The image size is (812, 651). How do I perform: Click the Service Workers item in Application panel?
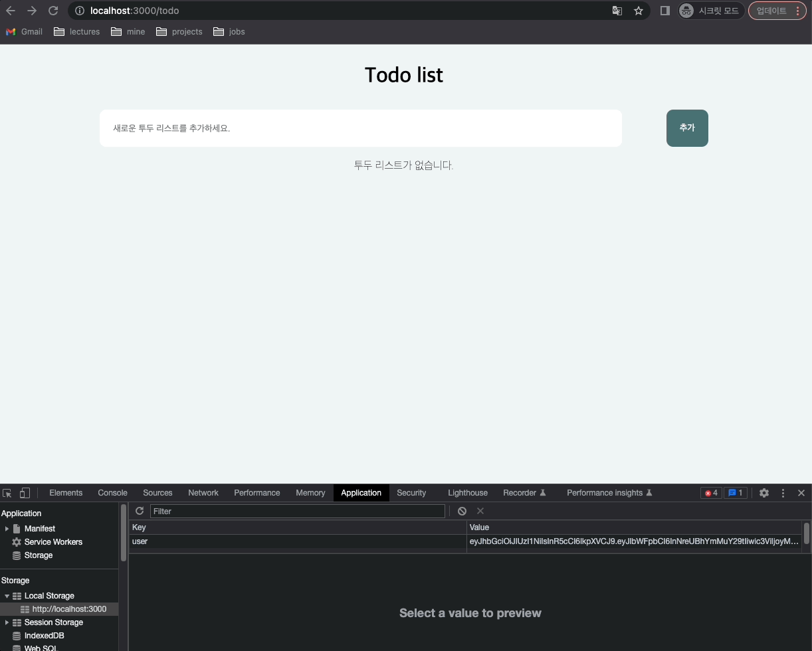[54, 542]
